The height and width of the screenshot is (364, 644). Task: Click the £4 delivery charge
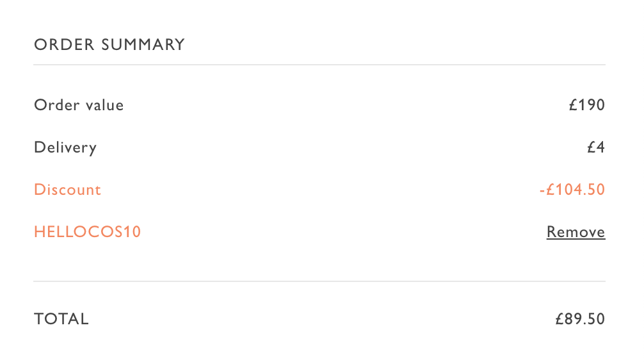pyautogui.click(x=596, y=147)
